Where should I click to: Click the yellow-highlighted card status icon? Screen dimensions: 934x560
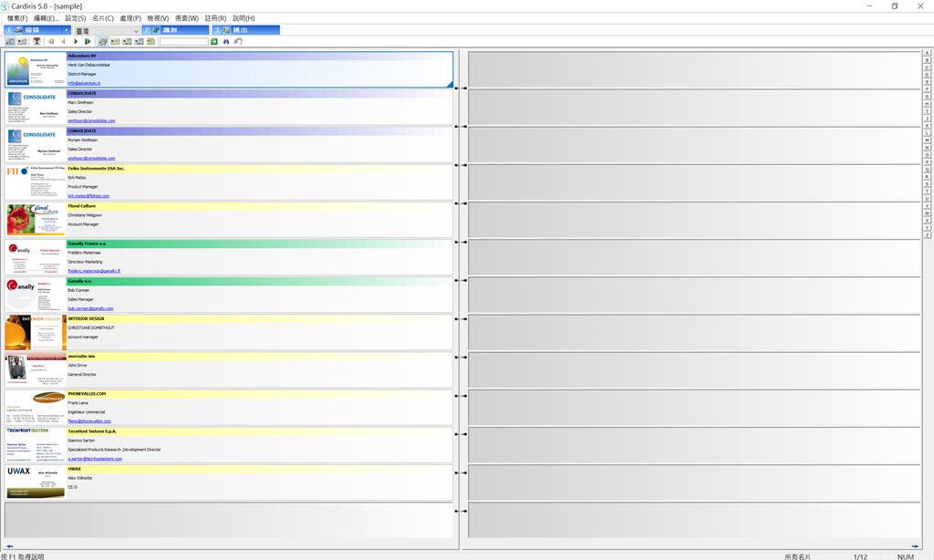[115, 42]
